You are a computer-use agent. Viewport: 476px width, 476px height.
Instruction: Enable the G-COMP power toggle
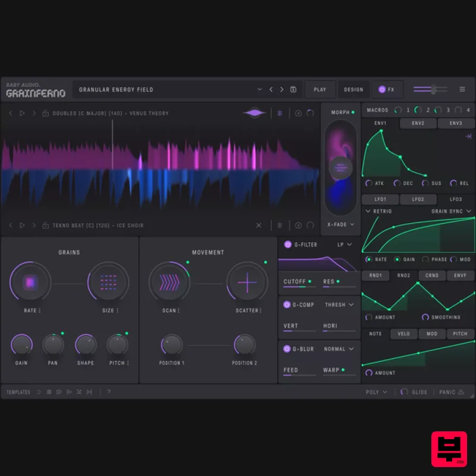point(287,305)
